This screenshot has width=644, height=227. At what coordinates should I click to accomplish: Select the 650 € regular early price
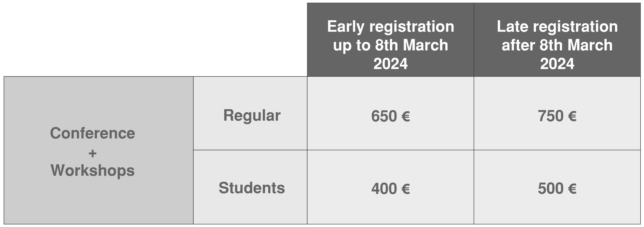point(390,116)
